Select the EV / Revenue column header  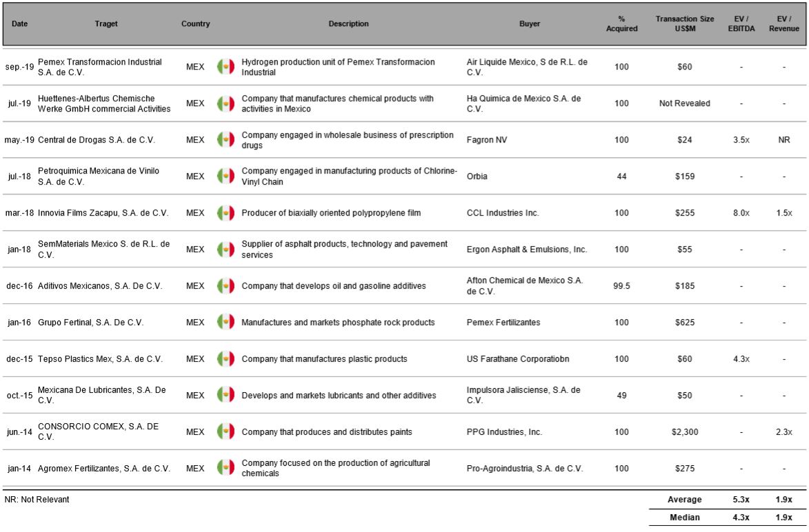[x=783, y=23]
